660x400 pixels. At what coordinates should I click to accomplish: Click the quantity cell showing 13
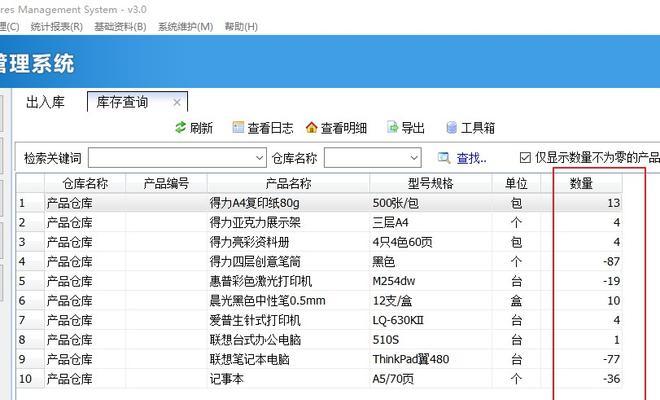click(581, 203)
